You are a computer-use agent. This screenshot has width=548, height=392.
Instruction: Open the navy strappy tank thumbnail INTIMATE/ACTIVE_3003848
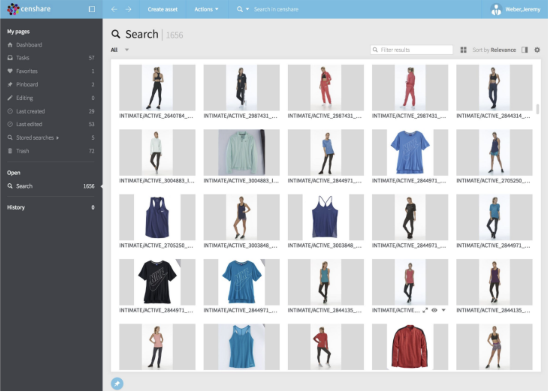[x=326, y=217]
